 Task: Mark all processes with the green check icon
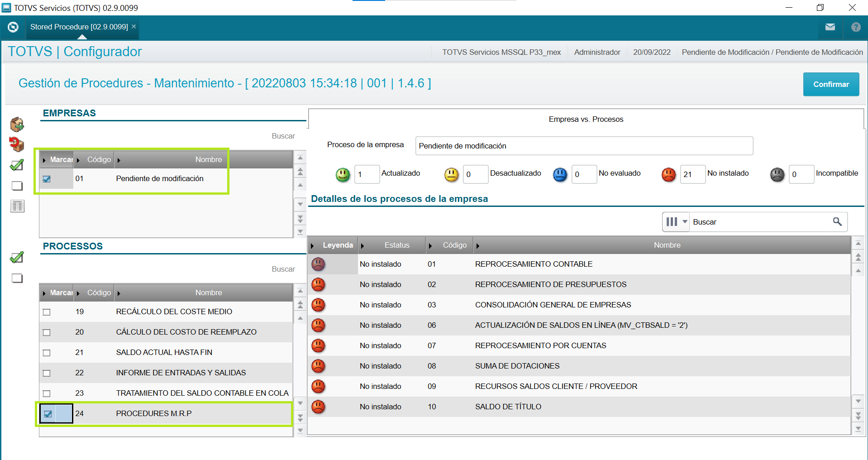coord(17,258)
